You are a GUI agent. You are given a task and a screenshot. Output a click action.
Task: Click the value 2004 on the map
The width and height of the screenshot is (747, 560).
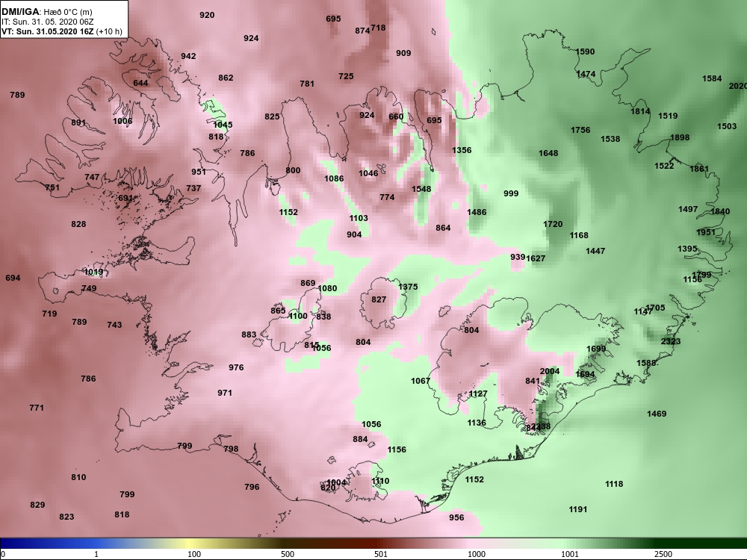(550, 371)
